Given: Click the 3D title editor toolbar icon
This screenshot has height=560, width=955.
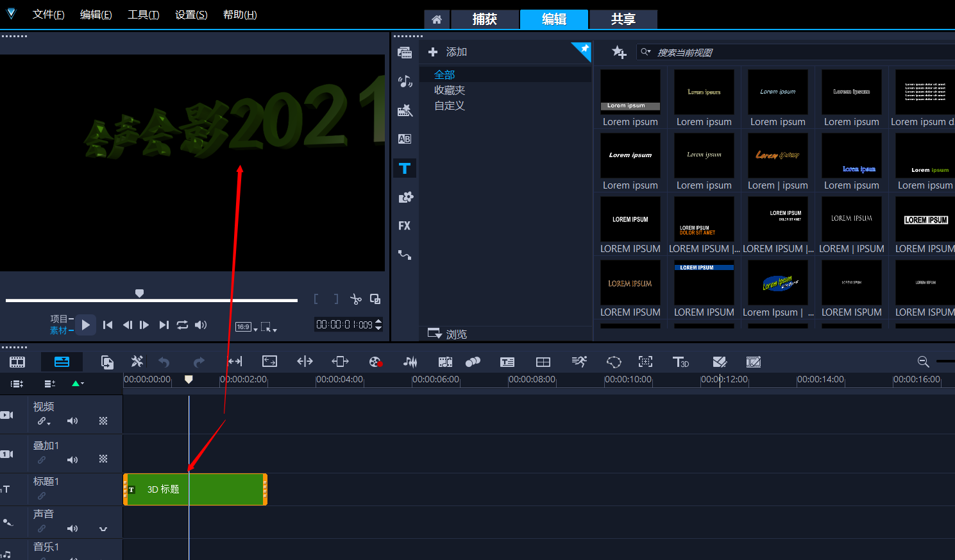Looking at the screenshot, I should coord(680,362).
